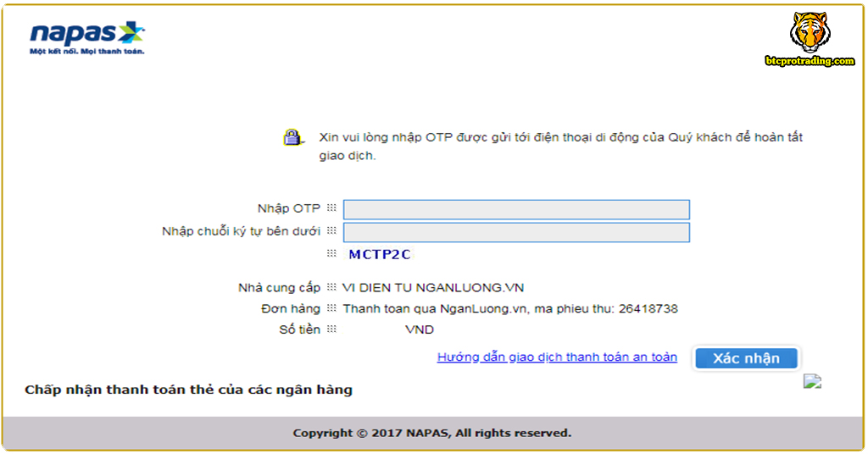The image size is (868, 454).
Task: Click the Copyright 2017 NAPAS footer text
Action: click(431, 433)
